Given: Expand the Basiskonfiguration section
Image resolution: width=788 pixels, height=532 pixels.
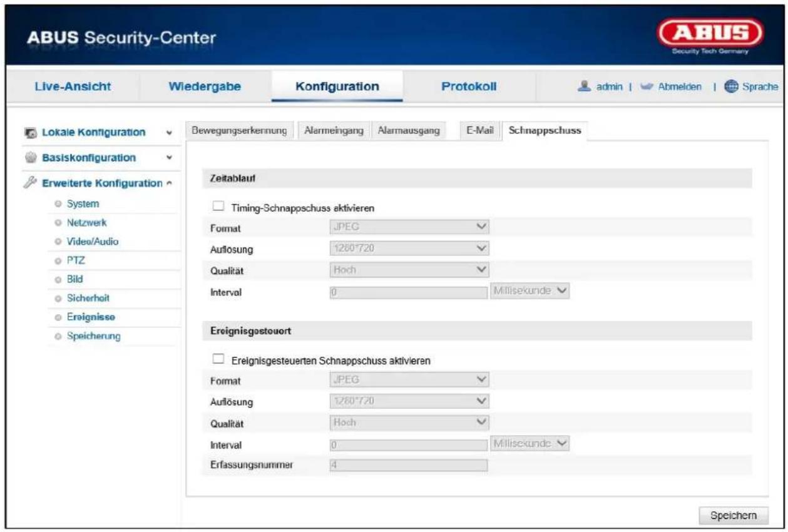Looking at the screenshot, I should (x=168, y=158).
